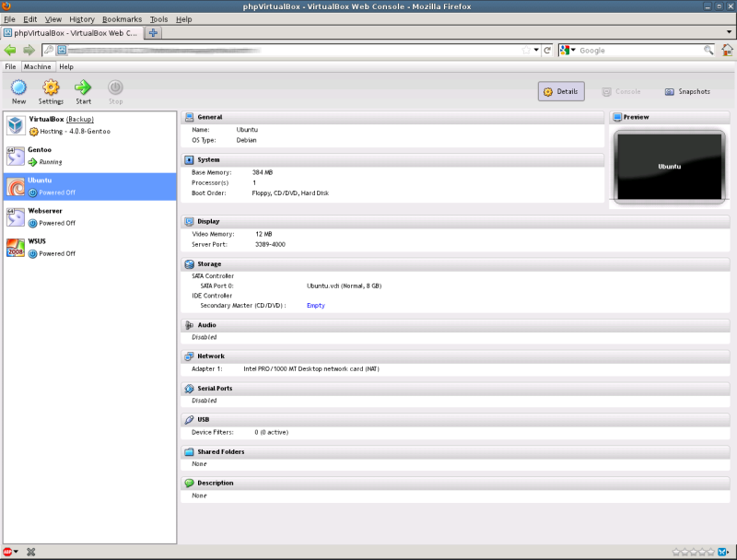This screenshot has width=737, height=560.
Task: Open Settings with the gear icon
Action: click(51, 87)
